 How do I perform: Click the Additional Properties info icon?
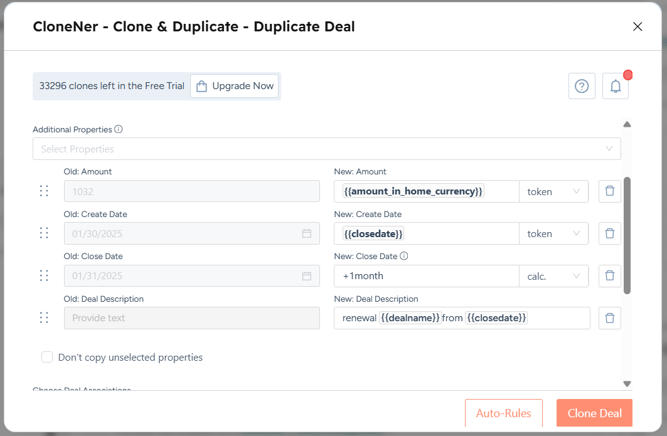coord(119,129)
